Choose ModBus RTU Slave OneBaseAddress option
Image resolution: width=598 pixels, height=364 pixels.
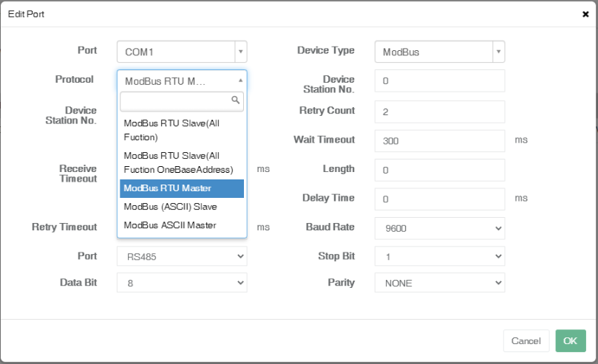coord(181,162)
